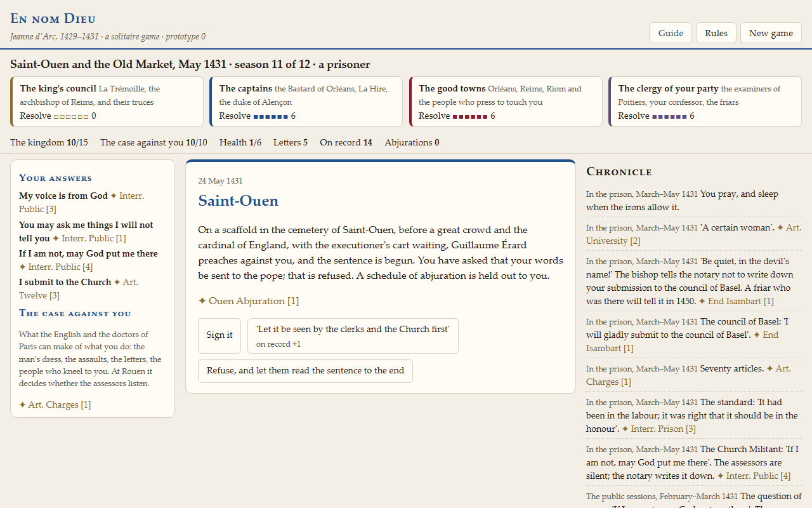812x508 pixels.
Task: Select The king's council card
Action: (107, 102)
